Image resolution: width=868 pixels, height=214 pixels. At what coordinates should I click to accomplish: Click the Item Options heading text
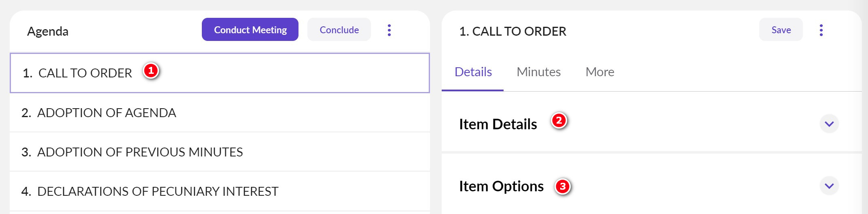(x=501, y=186)
